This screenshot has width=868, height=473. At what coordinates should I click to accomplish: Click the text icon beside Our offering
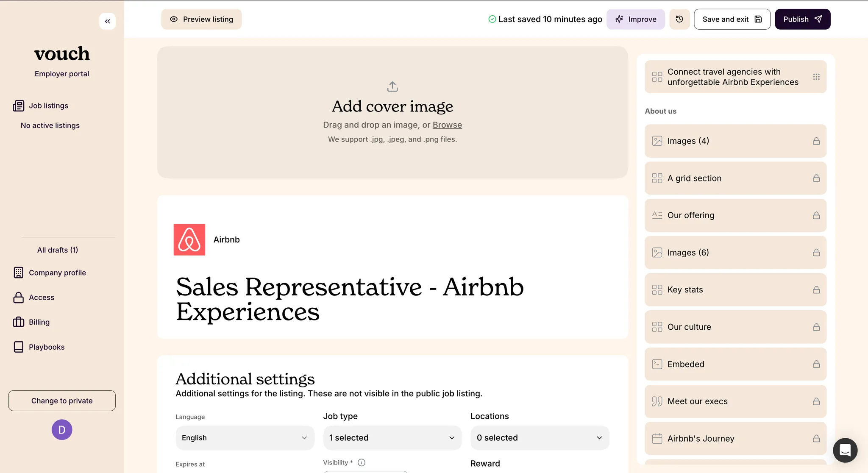(657, 215)
